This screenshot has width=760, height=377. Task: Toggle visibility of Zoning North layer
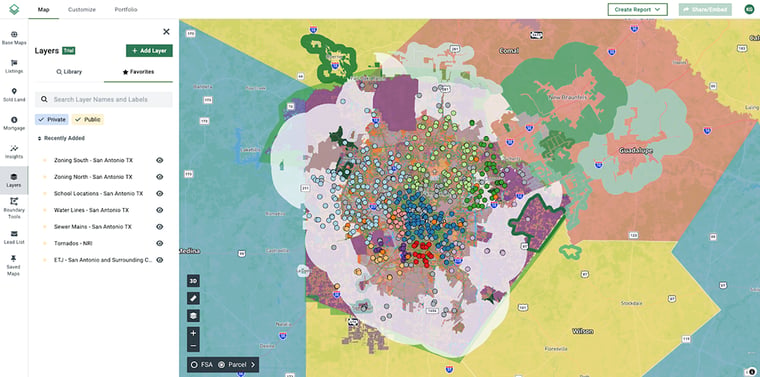click(159, 177)
